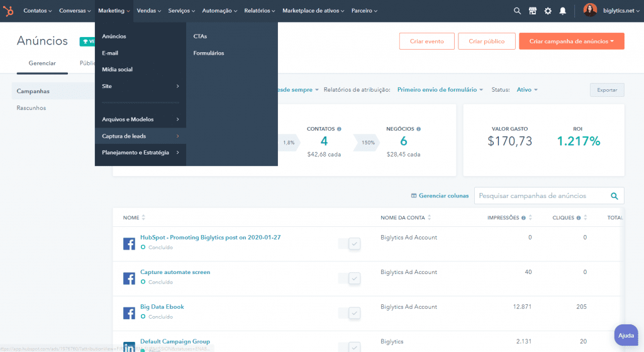Open Primeiro envio de formulário attribution dropdown
Viewport: 644px width, 352px height.
coord(440,90)
